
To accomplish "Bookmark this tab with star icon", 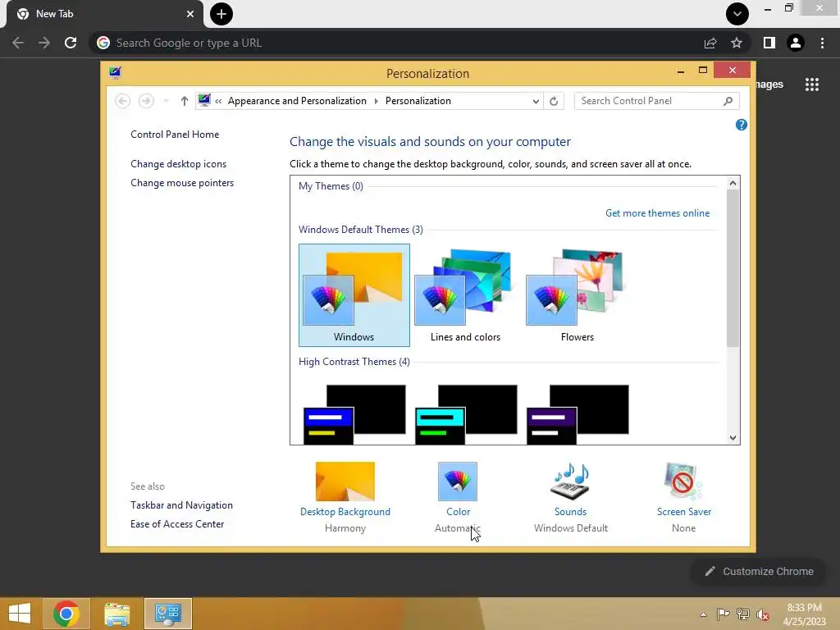I will pos(737,43).
